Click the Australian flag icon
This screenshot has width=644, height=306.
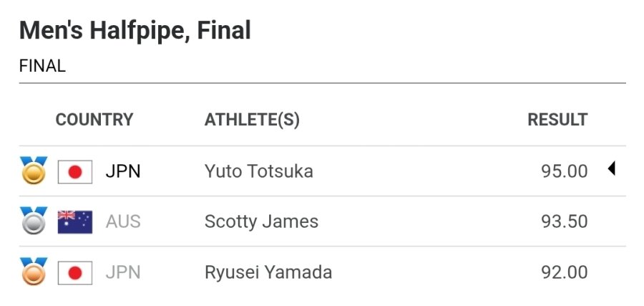coord(75,221)
